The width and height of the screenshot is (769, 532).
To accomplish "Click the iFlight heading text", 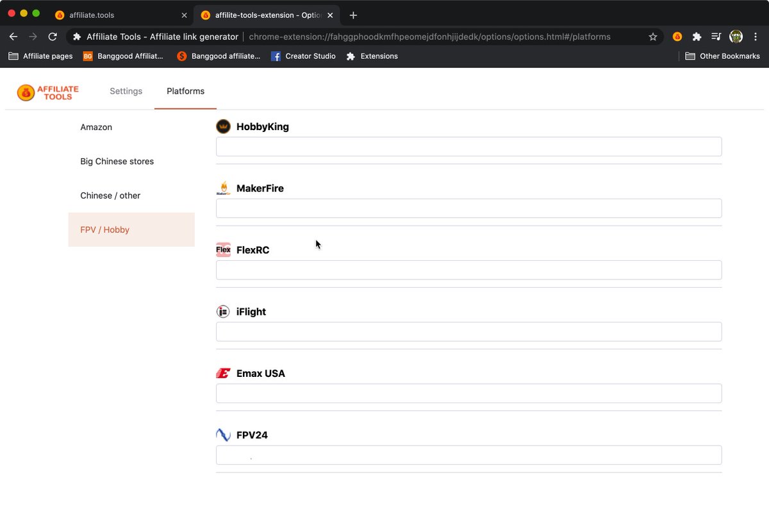I will 251,312.
